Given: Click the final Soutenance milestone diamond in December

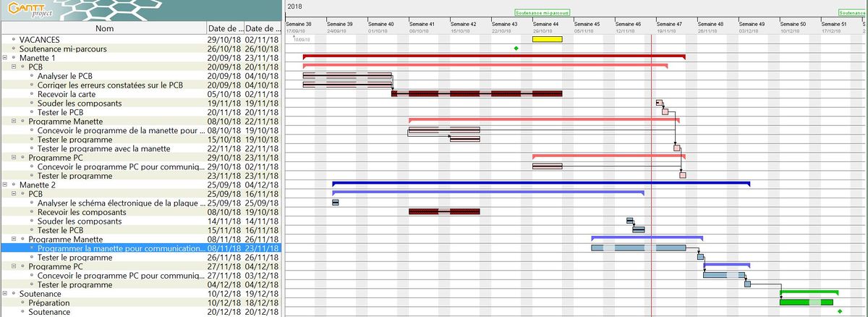Looking at the screenshot, I should point(839,312).
